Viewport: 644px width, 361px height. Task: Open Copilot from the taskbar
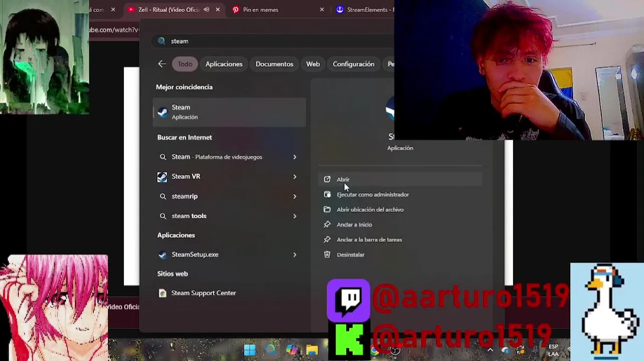pos(291,350)
